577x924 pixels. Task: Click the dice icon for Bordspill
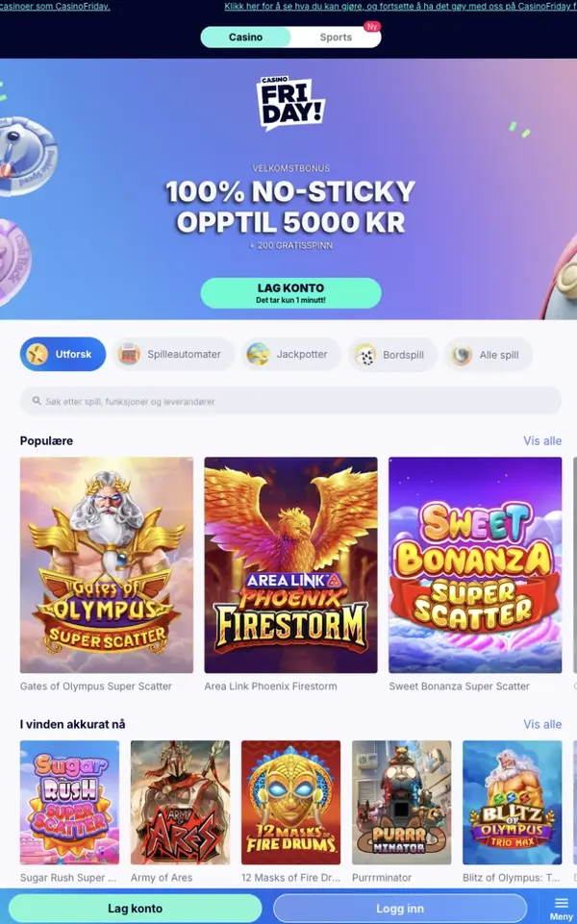point(364,355)
